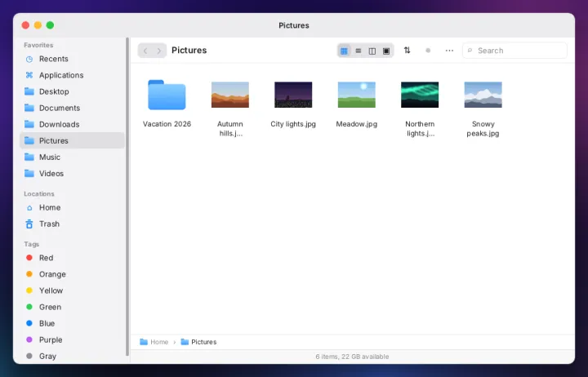Open the Trash

pos(72,224)
